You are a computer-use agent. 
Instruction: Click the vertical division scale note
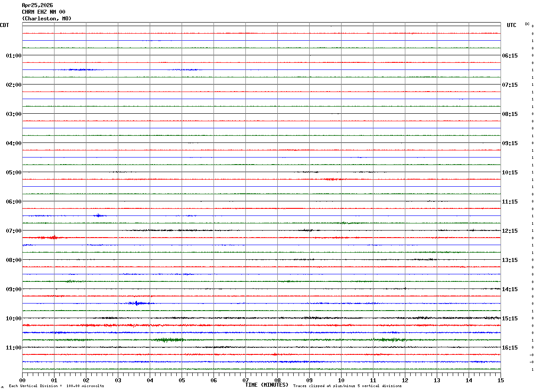click(x=56, y=386)
